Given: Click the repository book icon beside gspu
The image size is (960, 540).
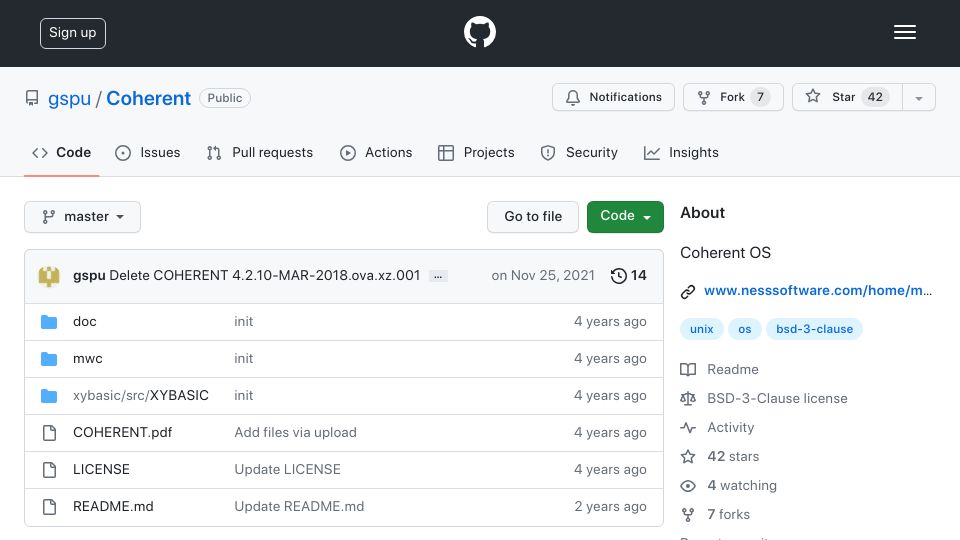Looking at the screenshot, I should 32,98.
